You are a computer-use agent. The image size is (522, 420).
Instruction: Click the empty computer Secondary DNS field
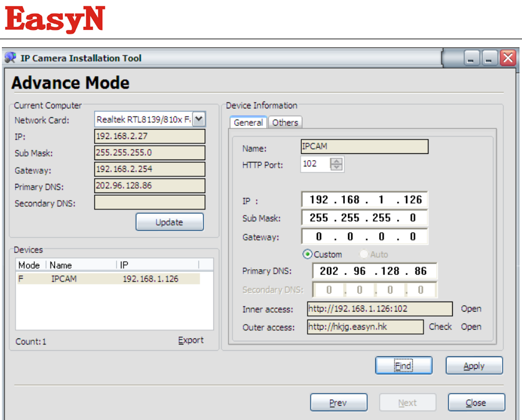[x=150, y=203]
